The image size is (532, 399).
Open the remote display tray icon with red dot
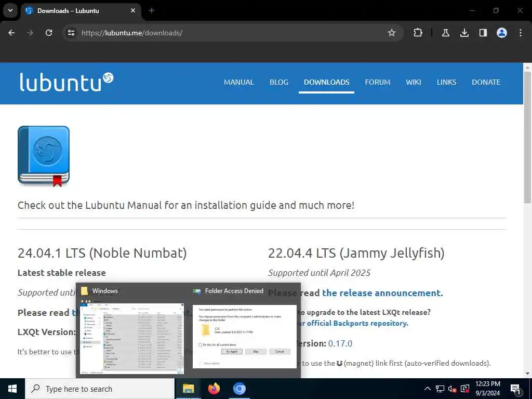pyautogui.click(x=465, y=389)
